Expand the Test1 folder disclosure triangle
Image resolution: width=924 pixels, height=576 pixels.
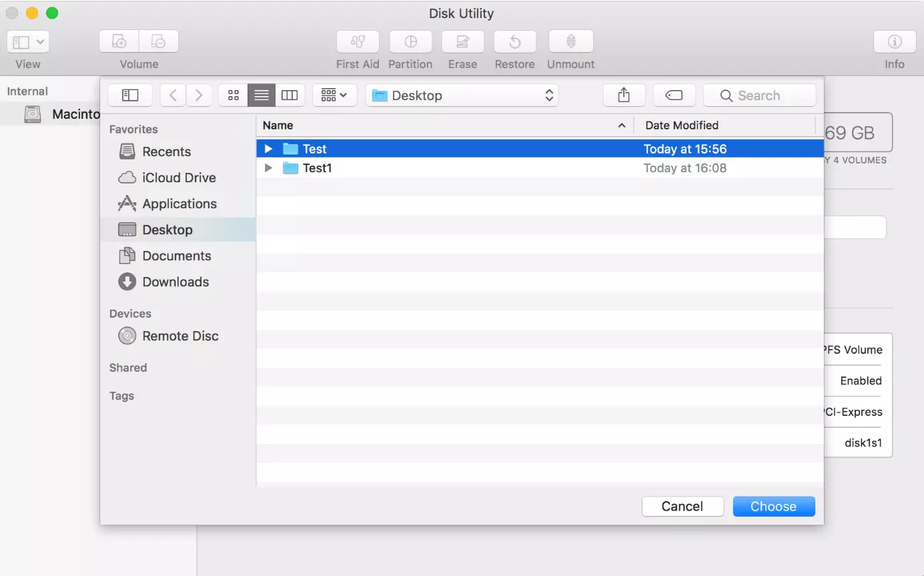point(268,168)
